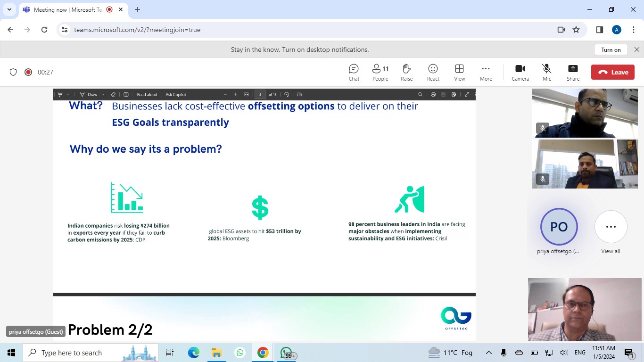Open Chrome three-dot menu
Viewport: 644px width, 362px height.
(x=634, y=30)
